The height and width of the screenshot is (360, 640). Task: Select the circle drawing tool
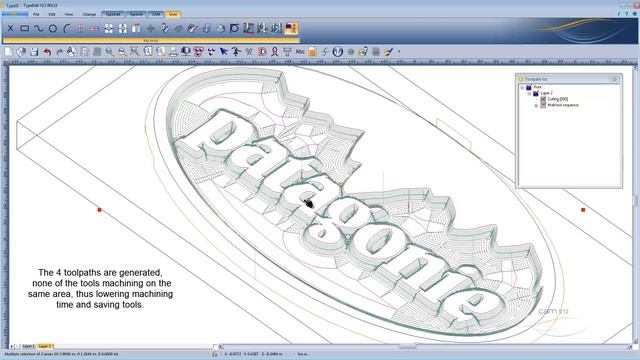[53, 28]
